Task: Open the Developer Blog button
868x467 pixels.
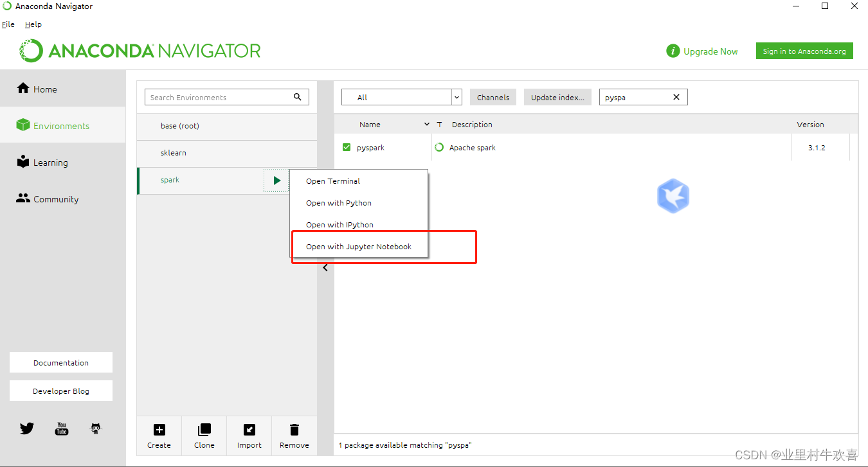Action: pyautogui.click(x=61, y=391)
